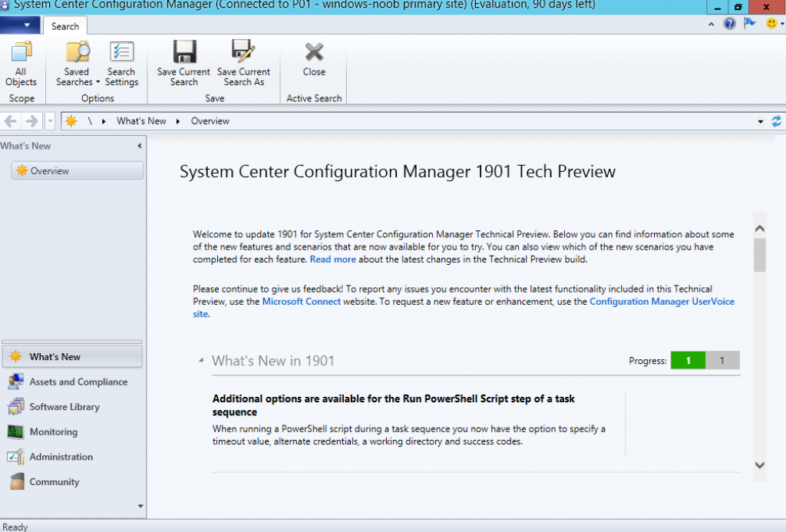
Task: Close the active search
Action: (314, 59)
